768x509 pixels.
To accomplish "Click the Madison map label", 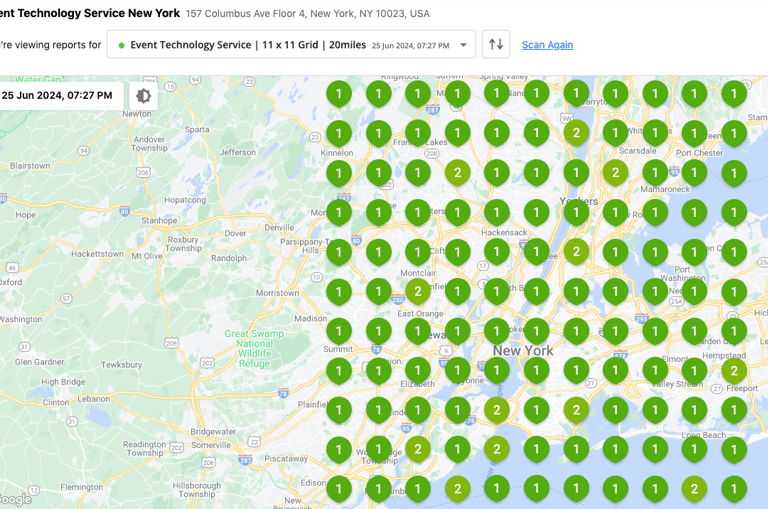I will point(311,319).
